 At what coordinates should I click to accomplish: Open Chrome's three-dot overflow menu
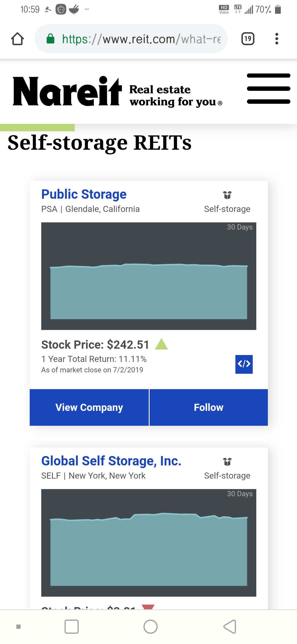(x=277, y=39)
